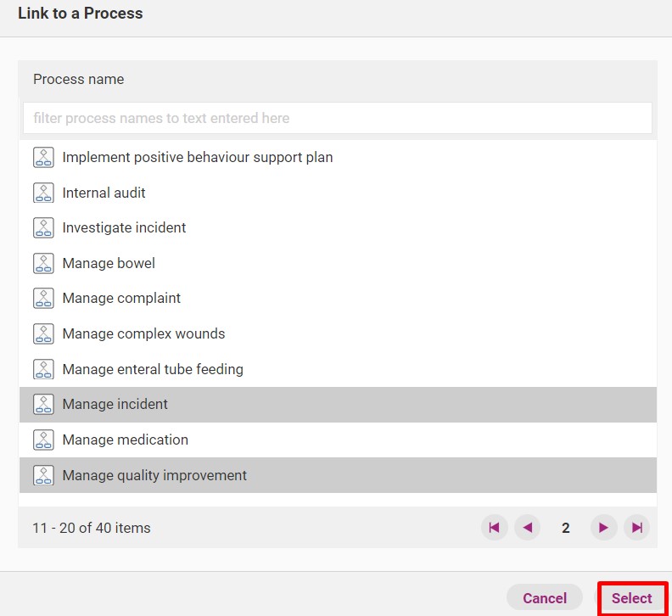672x616 pixels.
Task: Click the process icon beside Manage incident
Action: point(43,404)
